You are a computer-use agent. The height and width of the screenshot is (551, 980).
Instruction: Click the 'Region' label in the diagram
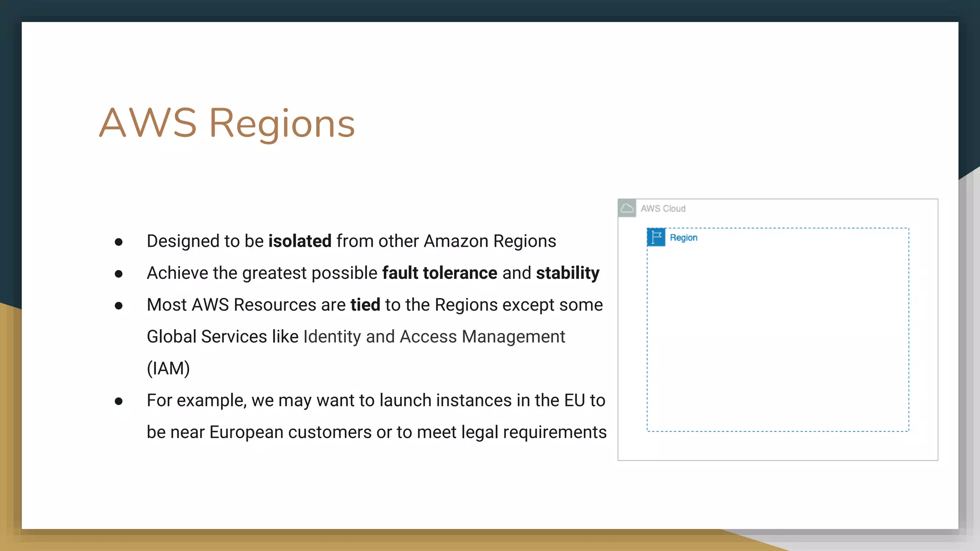683,238
